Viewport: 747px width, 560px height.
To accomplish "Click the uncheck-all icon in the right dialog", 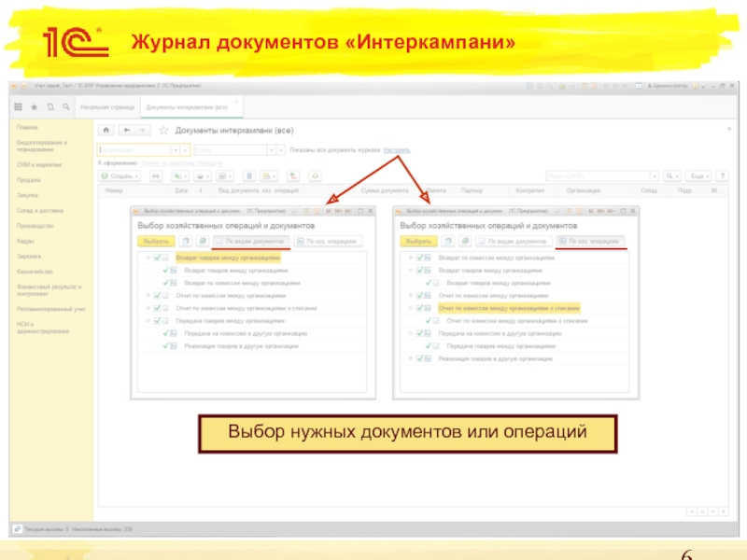I will tap(448, 241).
